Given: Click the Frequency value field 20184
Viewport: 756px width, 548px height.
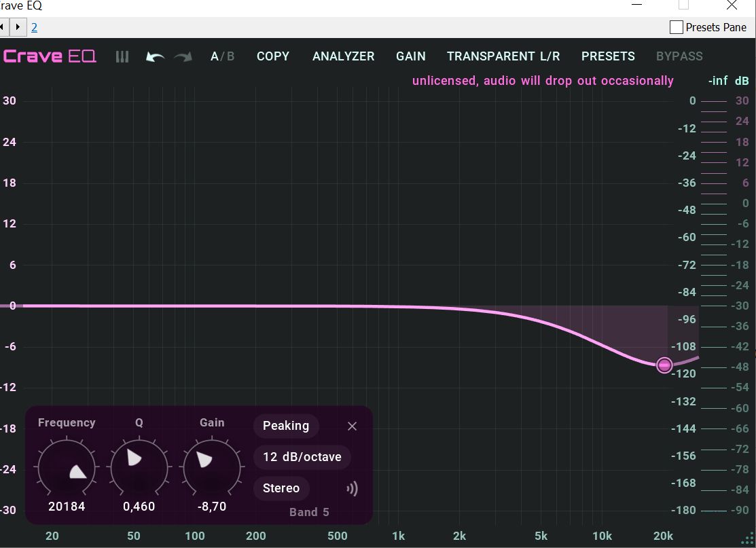Looking at the screenshot, I should click(x=67, y=507).
